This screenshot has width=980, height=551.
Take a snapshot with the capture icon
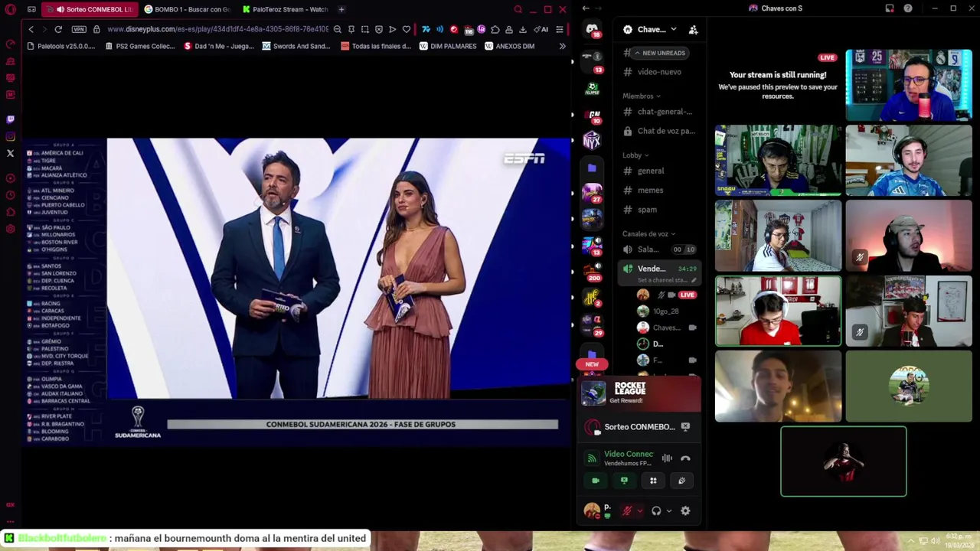365,29
